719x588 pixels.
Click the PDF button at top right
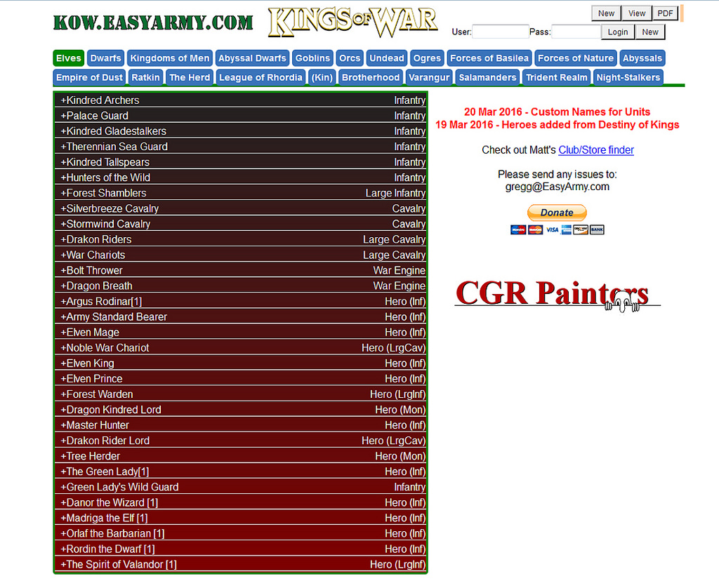[x=665, y=13]
